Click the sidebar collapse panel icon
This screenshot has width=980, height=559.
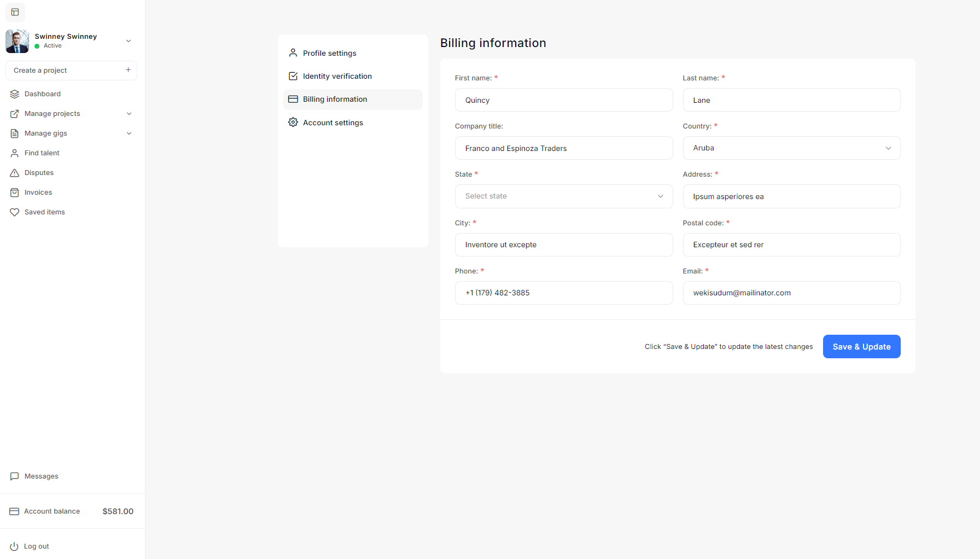[15, 12]
